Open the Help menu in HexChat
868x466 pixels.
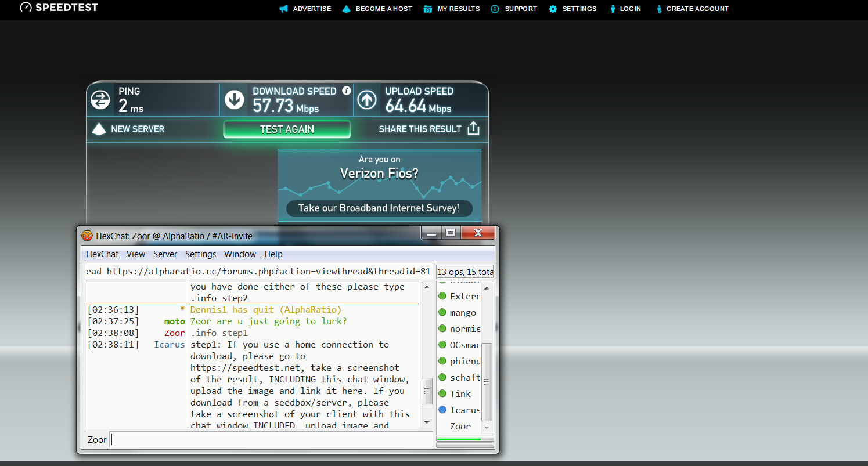pos(273,254)
